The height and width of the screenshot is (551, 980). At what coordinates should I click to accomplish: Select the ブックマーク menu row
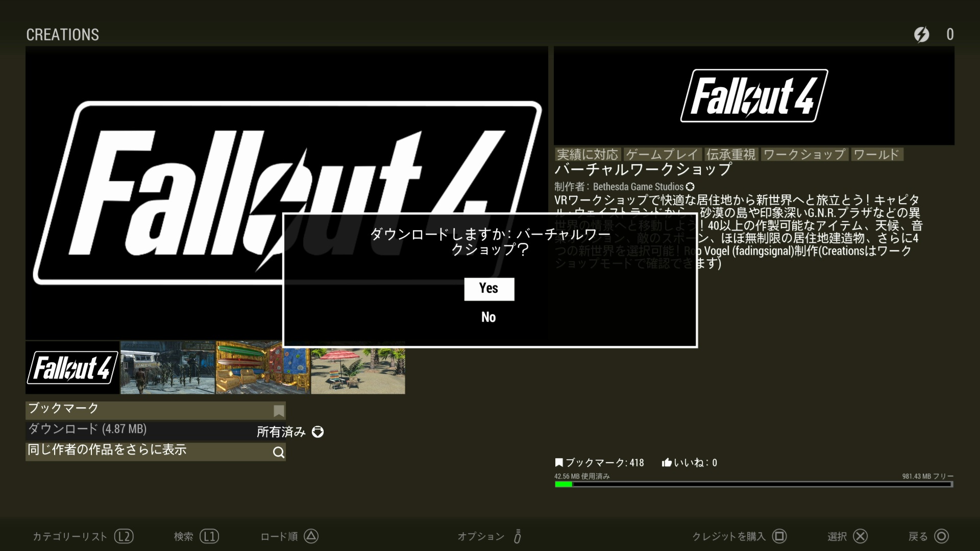(x=148, y=410)
